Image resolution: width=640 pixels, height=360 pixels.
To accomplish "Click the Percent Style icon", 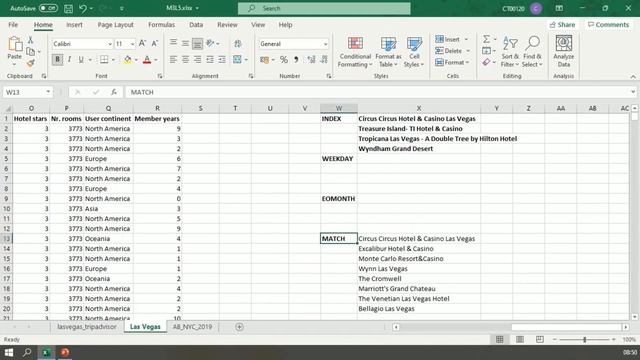I will [x=284, y=60].
